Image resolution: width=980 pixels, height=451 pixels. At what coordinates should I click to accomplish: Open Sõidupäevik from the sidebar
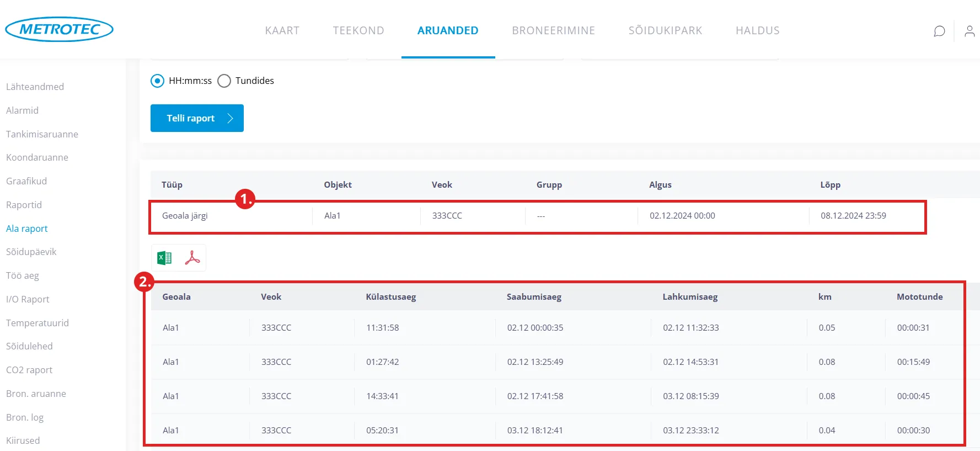tap(31, 252)
